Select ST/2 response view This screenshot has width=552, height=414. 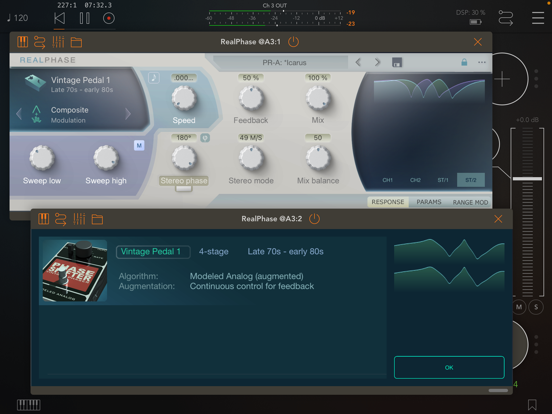coord(471,180)
